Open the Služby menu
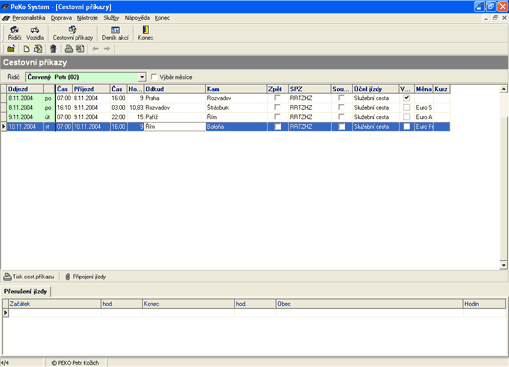Viewport: 509px width, 367px height. [x=111, y=18]
